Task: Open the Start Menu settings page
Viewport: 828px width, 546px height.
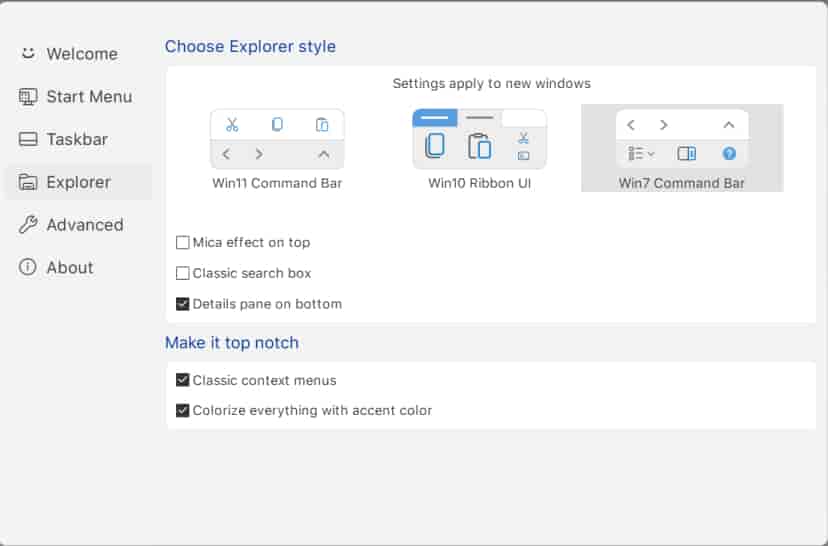Action: click(89, 97)
